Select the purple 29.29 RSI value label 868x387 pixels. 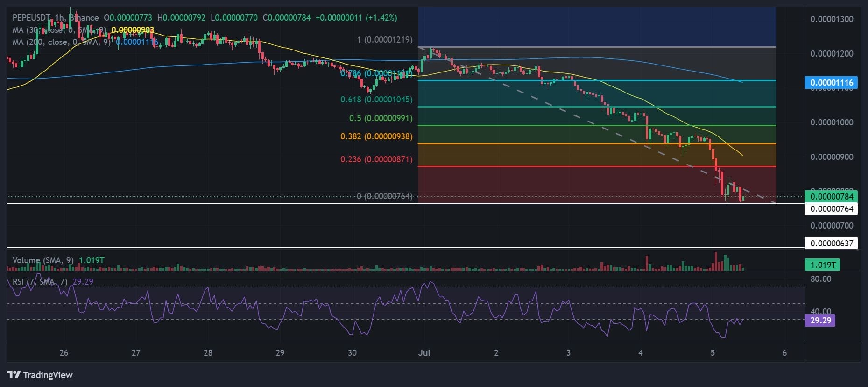pyautogui.click(x=820, y=321)
